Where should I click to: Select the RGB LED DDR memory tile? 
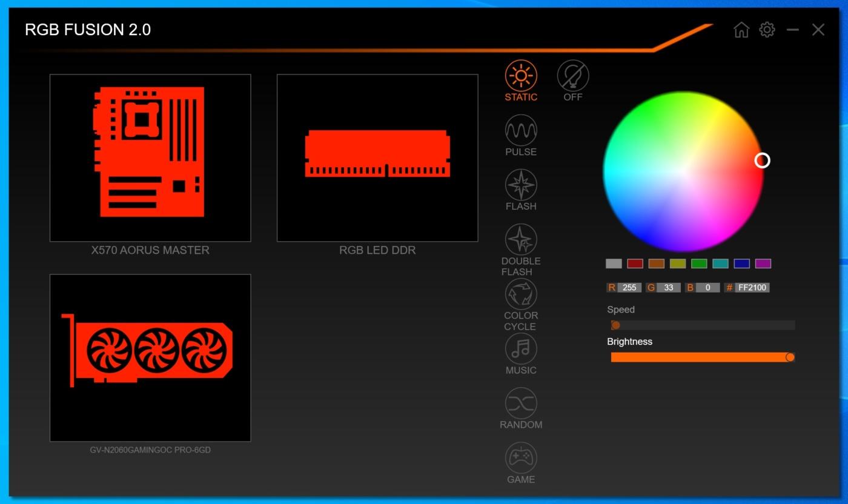click(377, 158)
